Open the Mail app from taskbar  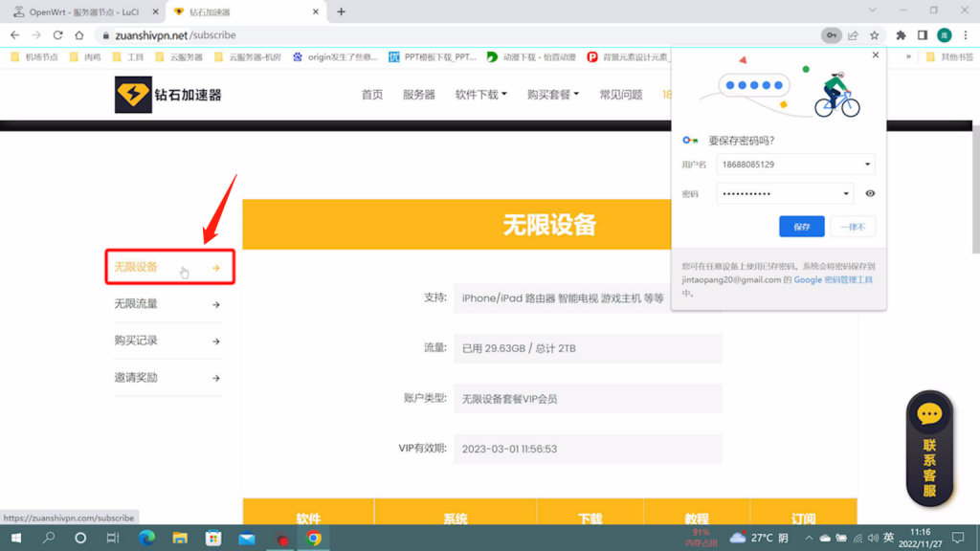tap(247, 538)
